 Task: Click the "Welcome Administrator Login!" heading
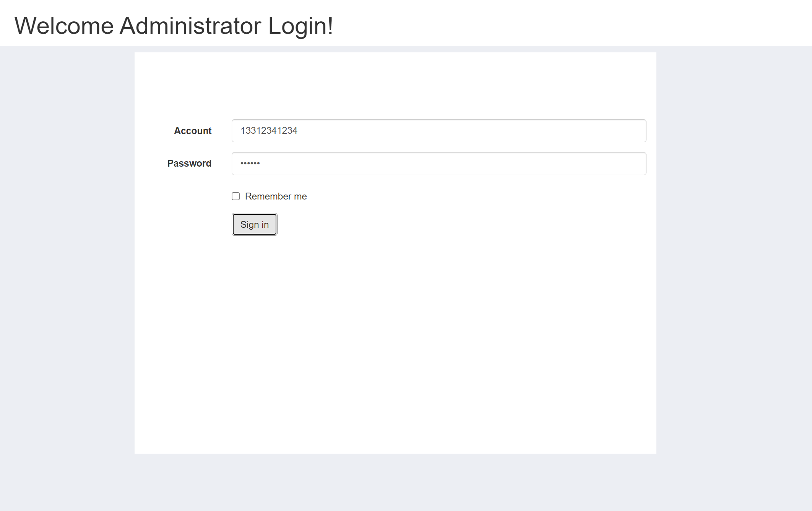pyautogui.click(x=174, y=26)
